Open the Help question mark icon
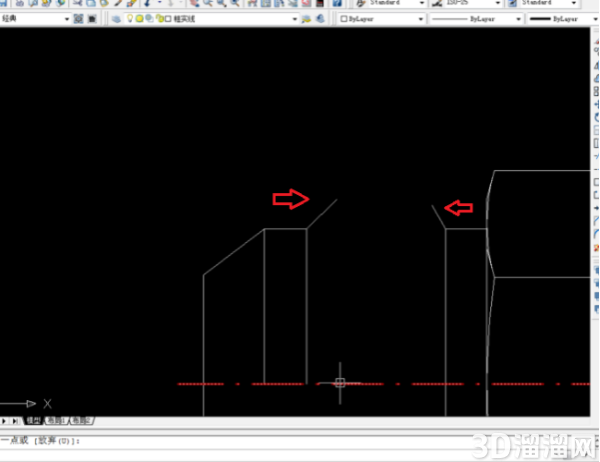 337,3
